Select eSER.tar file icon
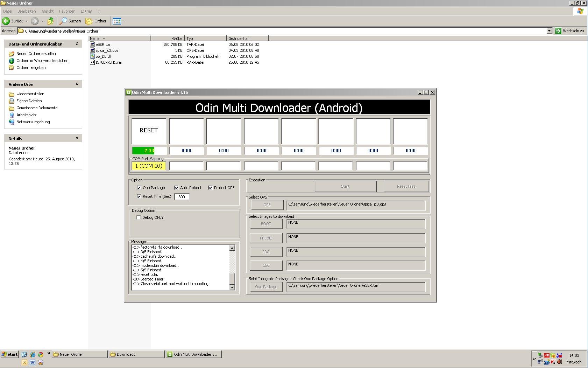The image size is (588, 368). coord(92,44)
